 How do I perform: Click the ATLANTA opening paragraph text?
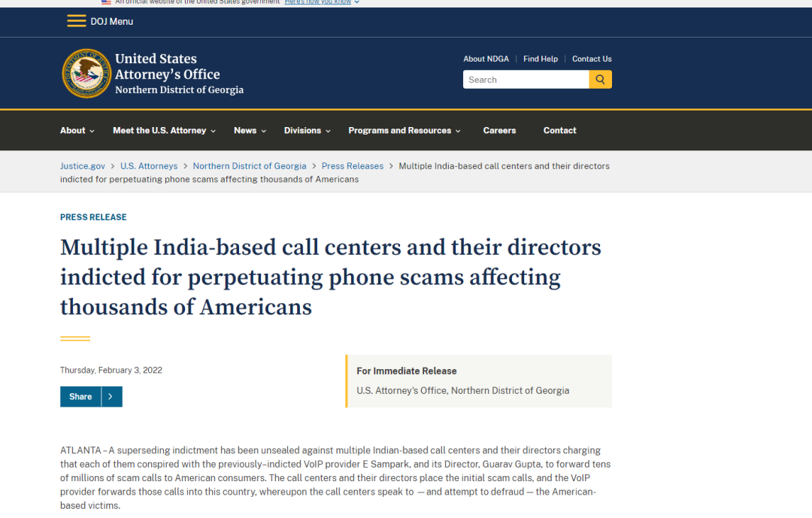coord(335,477)
